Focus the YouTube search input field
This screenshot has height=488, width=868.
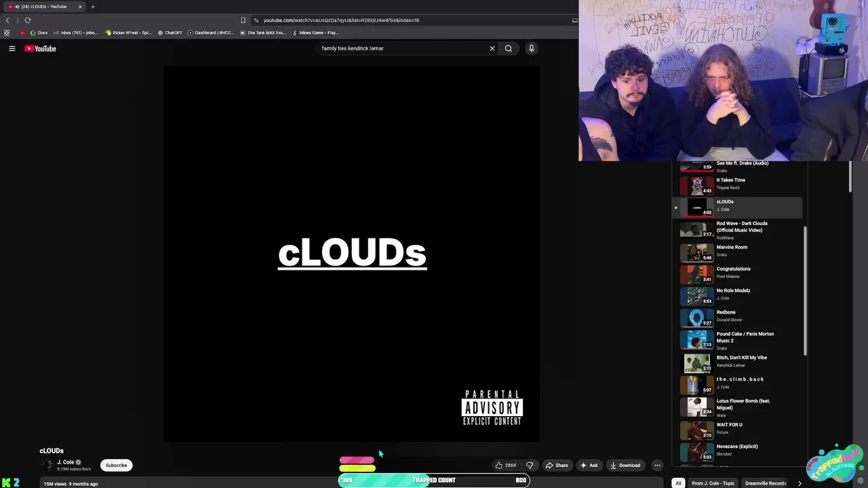403,48
